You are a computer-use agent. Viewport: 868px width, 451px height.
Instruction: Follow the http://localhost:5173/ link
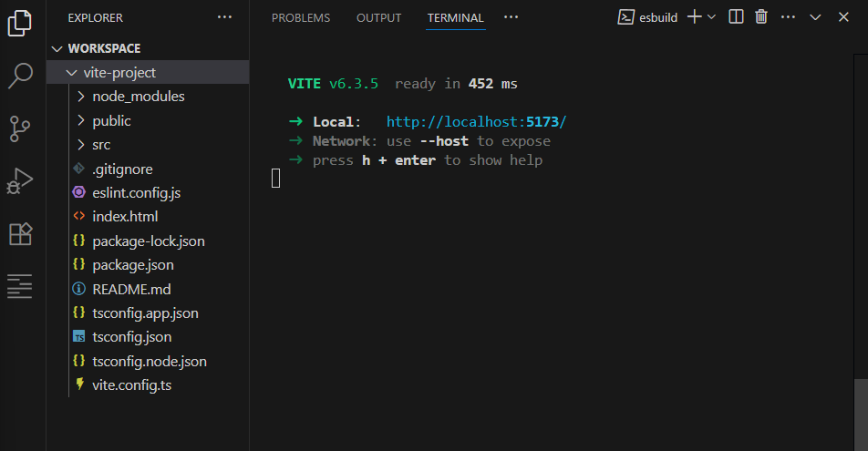pos(476,122)
